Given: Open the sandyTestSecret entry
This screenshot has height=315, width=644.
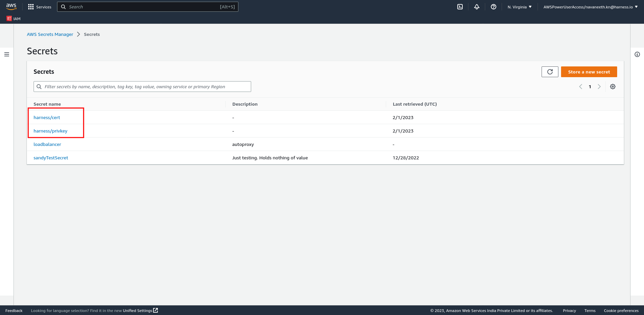Looking at the screenshot, I should tap(51, 158).
